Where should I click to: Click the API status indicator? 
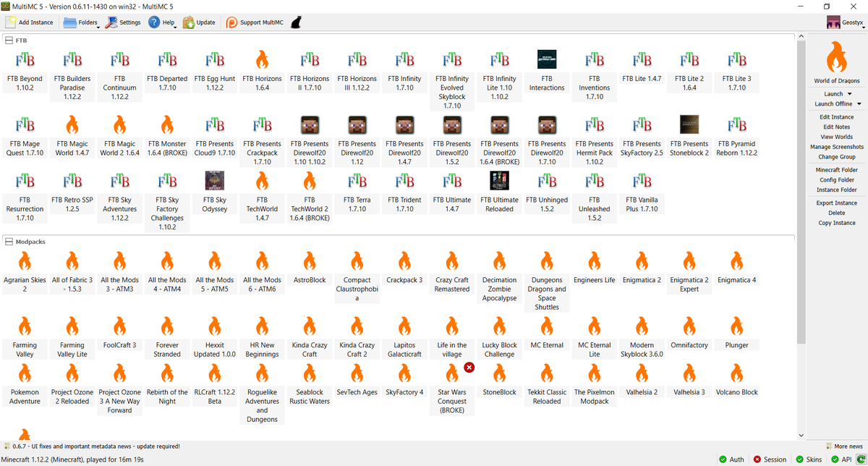[x=841, y=459]
